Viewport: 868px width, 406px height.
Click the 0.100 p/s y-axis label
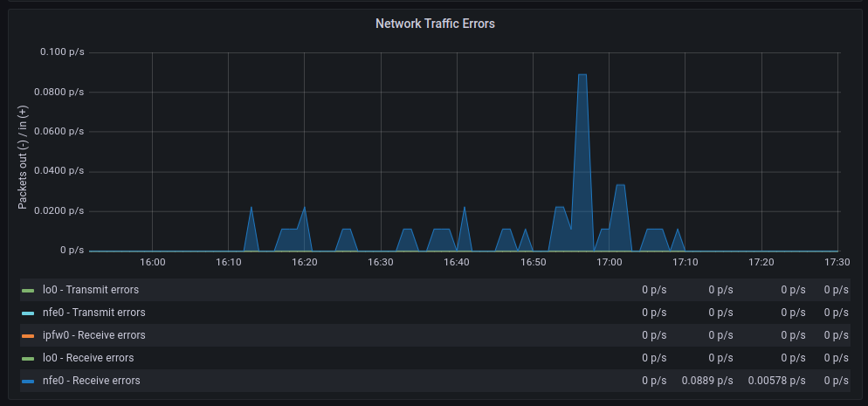[x=62, y=52]
